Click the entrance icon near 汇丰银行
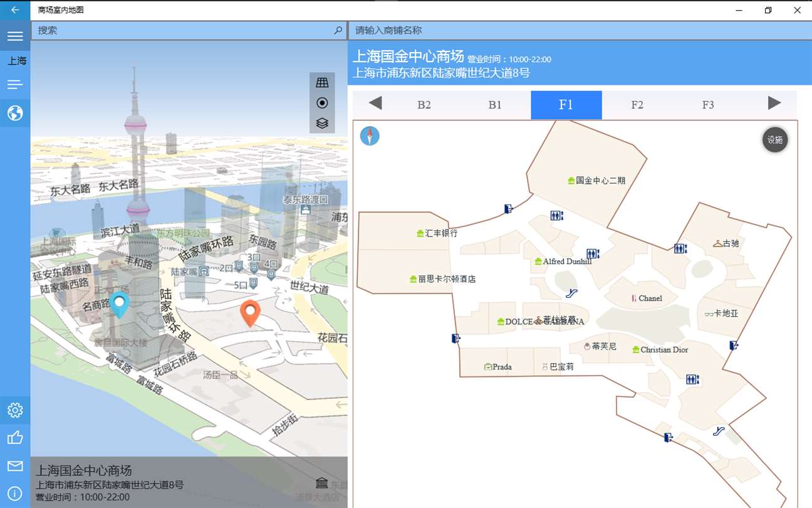 (x=508, y=209)
